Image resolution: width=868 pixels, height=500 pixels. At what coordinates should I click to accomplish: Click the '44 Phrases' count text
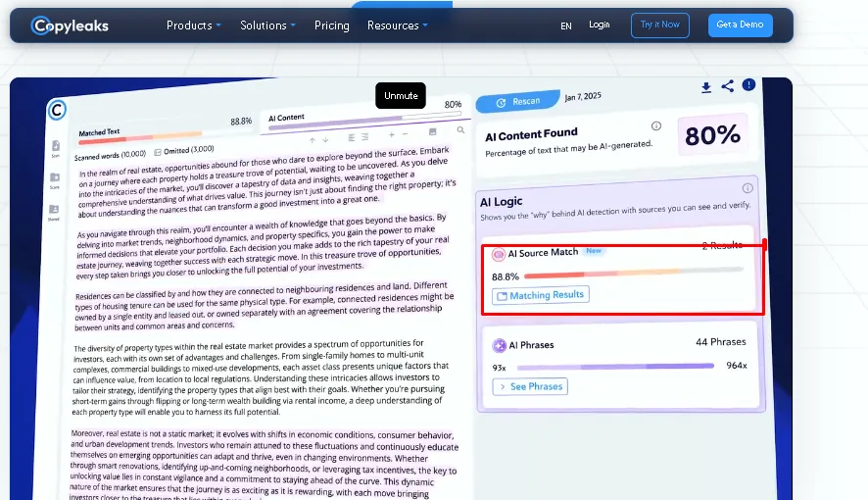tap(721, 342)
